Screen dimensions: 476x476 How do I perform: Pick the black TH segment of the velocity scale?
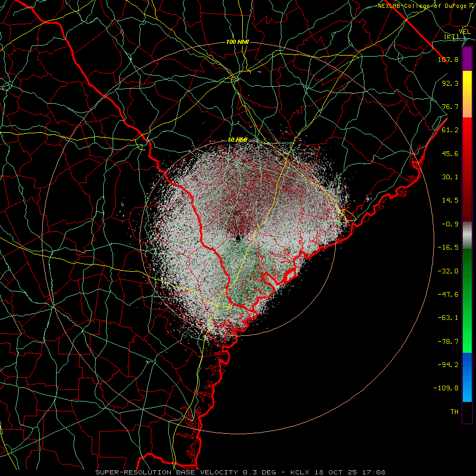(467, 412)
